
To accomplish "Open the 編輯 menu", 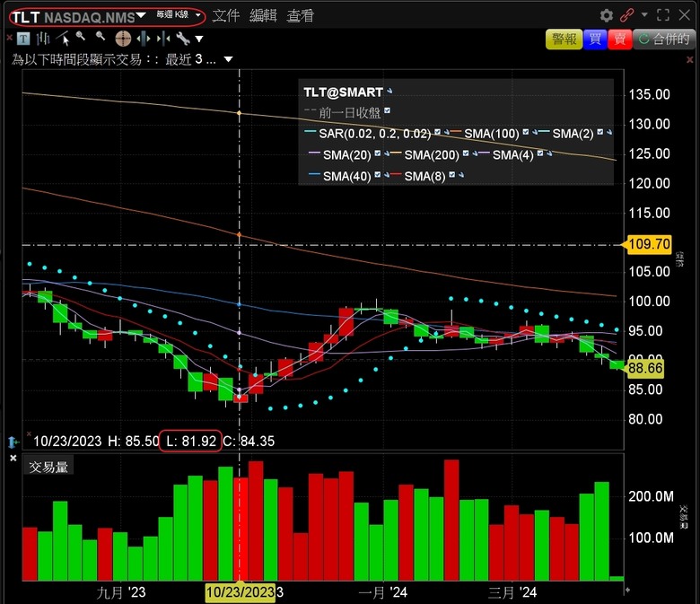I will click(x=263, y=16).
